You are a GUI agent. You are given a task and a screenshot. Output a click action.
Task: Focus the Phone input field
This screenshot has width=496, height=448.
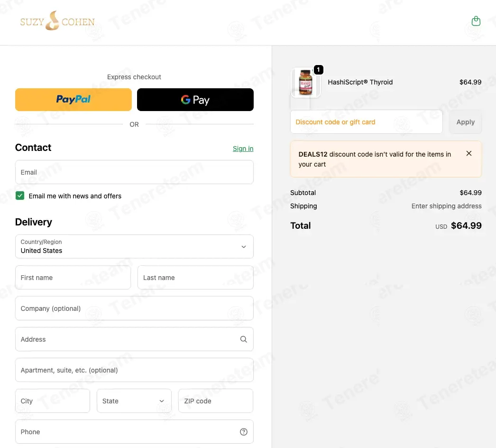134,432
